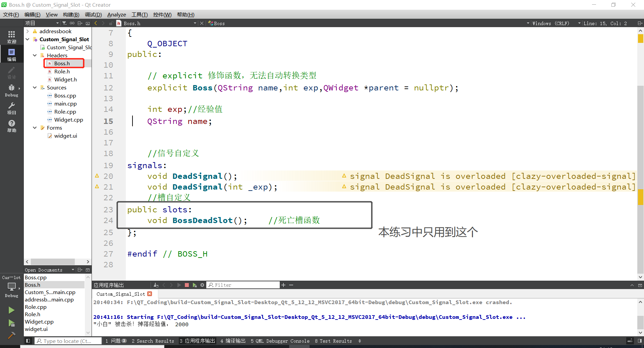Switch to 编辑 (Edit) mode
The width and height of the screenshot is (644, 348).
[12, 55]
